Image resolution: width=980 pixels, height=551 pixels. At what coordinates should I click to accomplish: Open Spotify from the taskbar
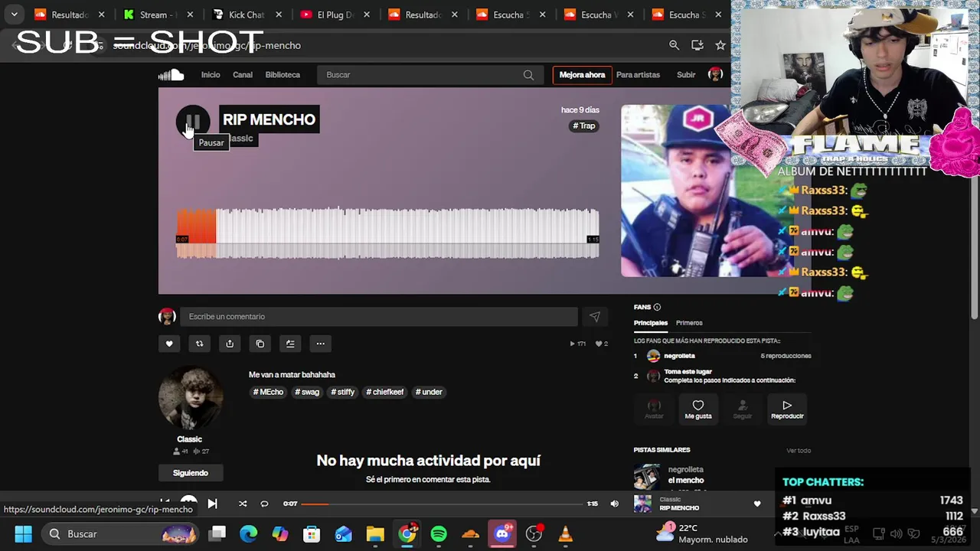point(439,534)
